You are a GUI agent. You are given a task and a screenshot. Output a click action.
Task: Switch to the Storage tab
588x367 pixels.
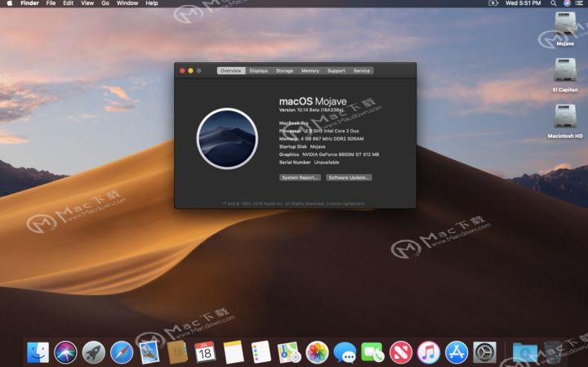tap(285, 70)
